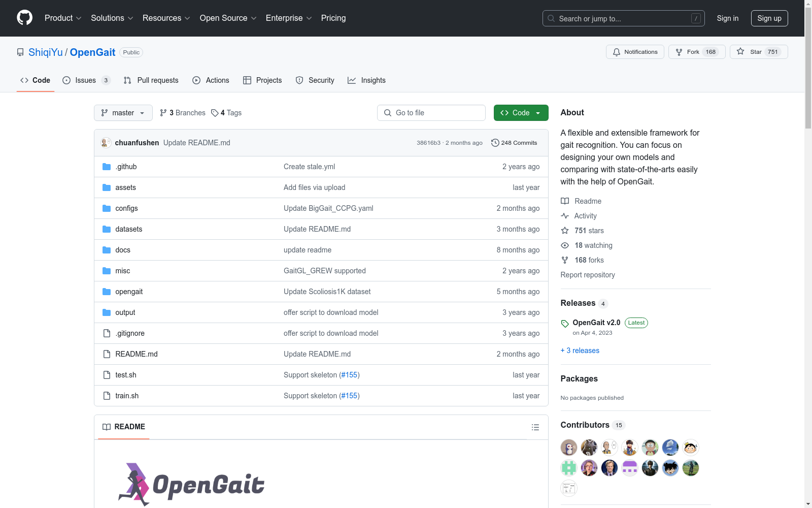Select the Code repository tab
The width and height of the screenshot is (812, 508).
click(36, 80)
